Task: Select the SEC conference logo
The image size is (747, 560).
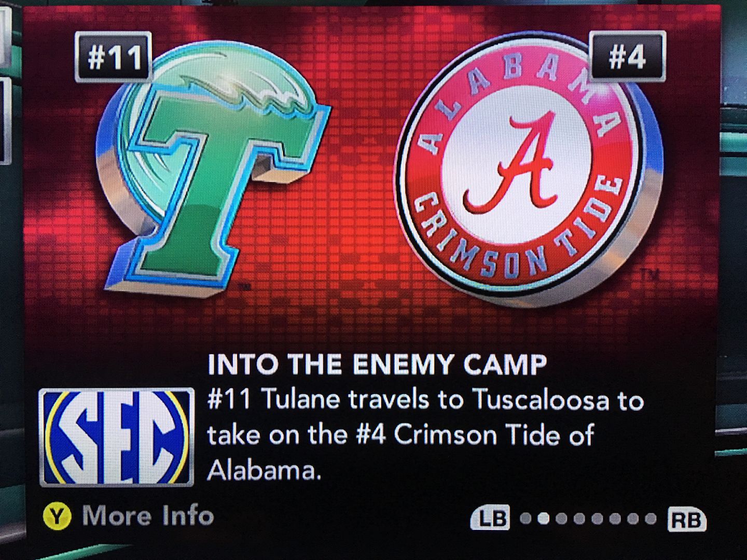Action: tap(117, 437)
